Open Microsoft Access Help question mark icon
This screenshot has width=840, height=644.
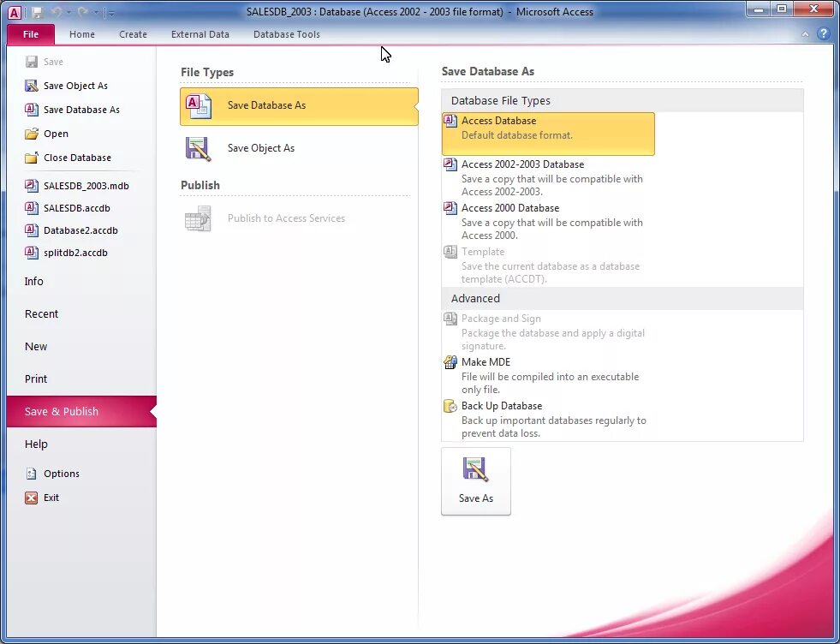[x=824, y=33]
